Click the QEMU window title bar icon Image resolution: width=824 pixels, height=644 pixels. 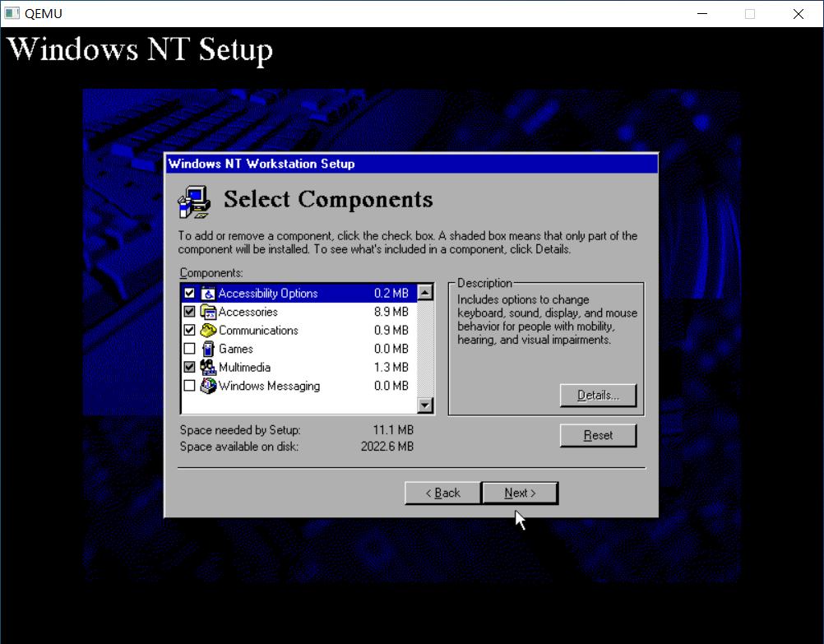coord(12,13)
